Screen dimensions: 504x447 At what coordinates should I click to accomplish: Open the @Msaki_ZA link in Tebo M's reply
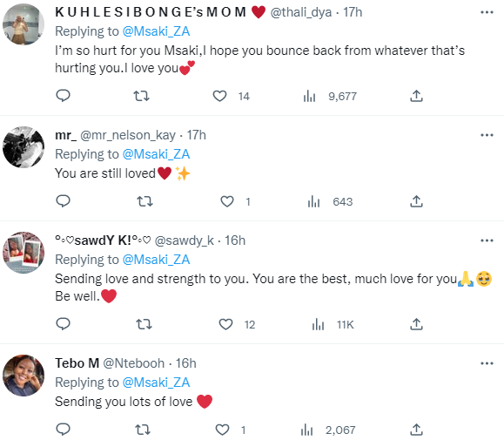pos(156,383)
